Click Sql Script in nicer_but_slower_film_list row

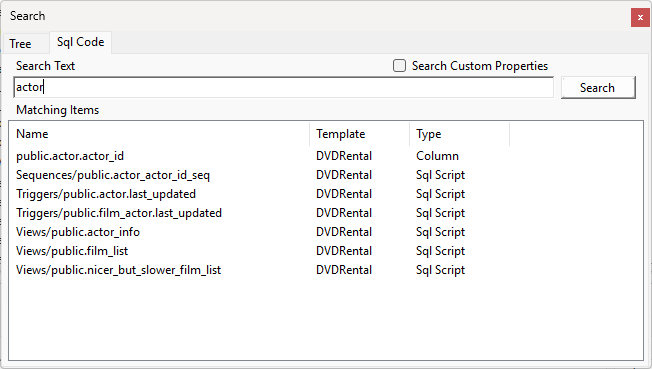pos(440,270)
